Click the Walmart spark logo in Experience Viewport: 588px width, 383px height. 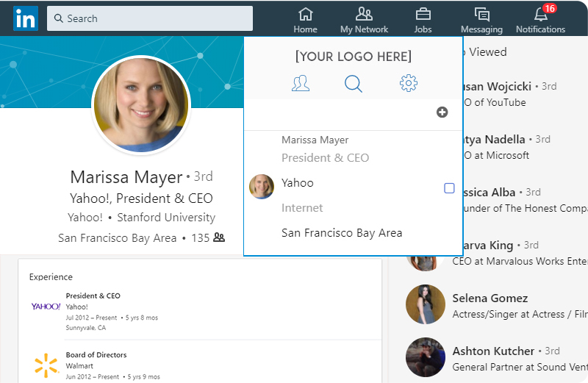pos(46,365)
